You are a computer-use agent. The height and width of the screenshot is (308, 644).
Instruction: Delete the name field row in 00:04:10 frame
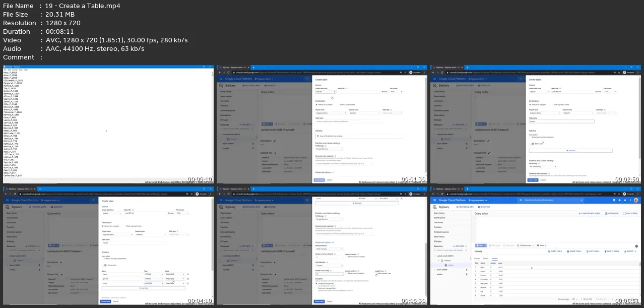[188, 274]
